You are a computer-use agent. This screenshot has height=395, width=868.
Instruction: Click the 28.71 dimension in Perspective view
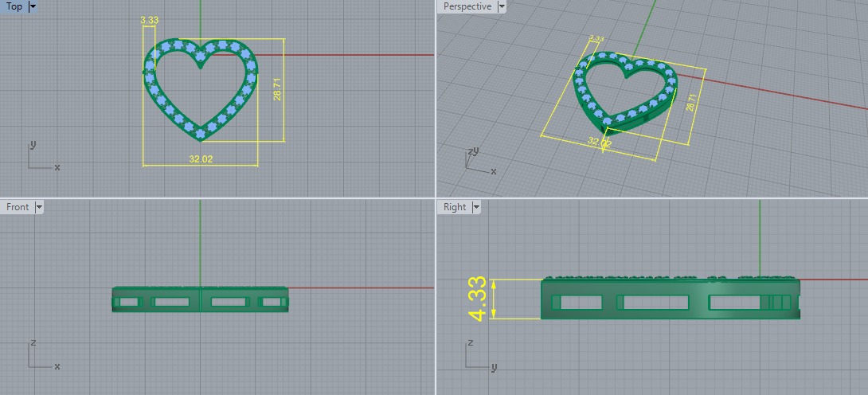[x=690, y=103]
